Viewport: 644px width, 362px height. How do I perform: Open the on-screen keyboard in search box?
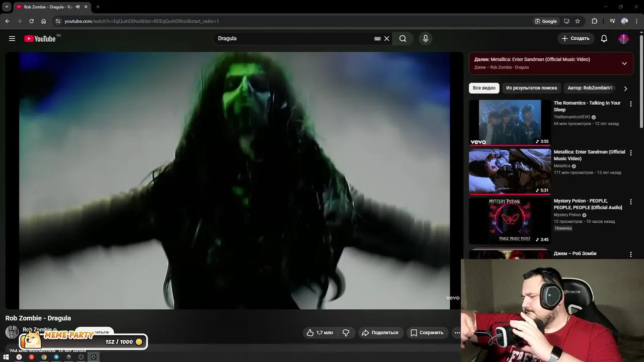pyautogui.click(x=377, y=39)
